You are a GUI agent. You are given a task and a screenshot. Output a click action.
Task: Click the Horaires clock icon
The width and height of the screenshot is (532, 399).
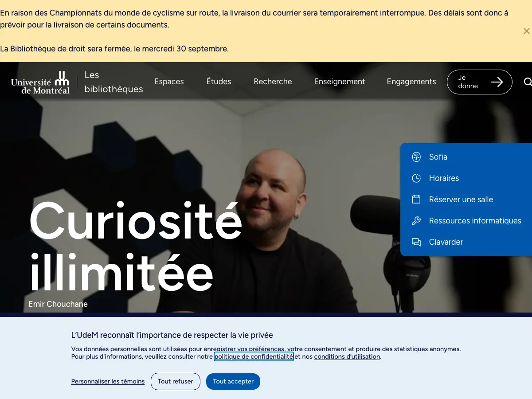point(416,178)
